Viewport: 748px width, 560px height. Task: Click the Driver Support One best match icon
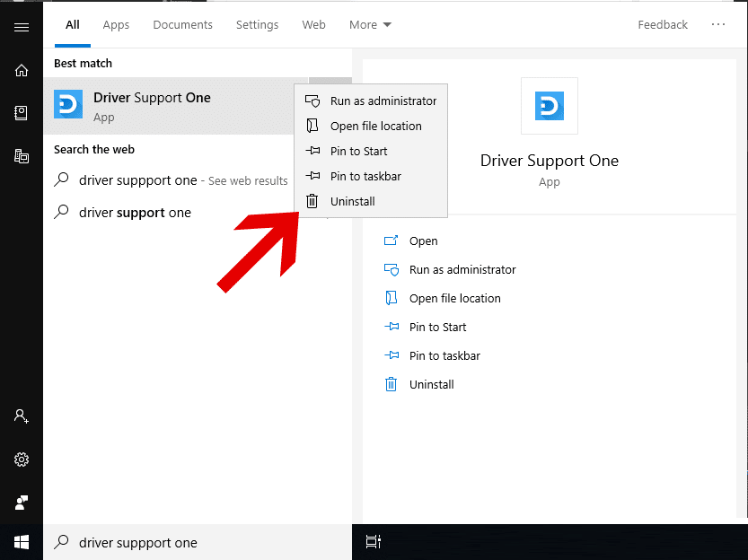point(68,105)
